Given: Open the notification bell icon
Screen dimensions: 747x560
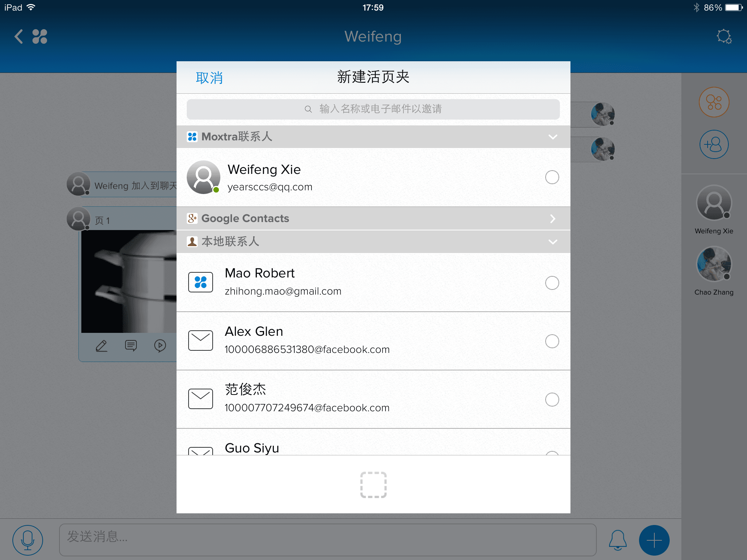Looking at the screenshot, I should pyautogui.click(x=618, y=540).
